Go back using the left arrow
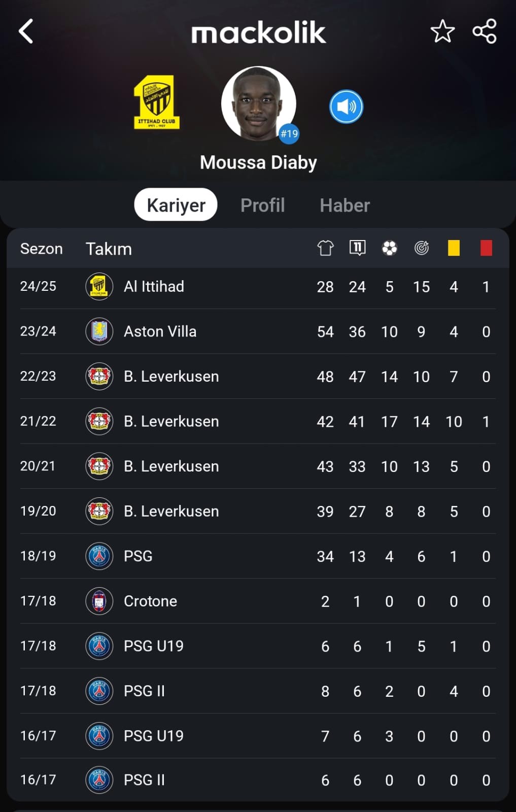Viewport: 516px width, 812px height. click(26, 31)
